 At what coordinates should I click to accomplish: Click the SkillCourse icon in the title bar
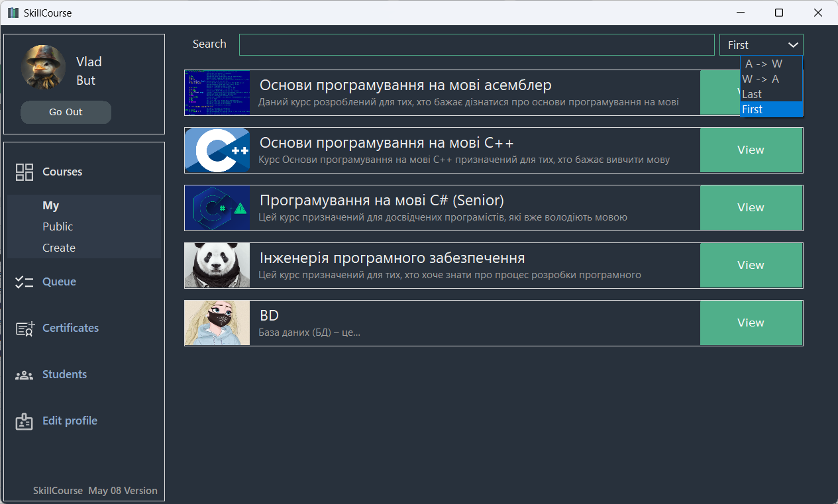[13, 12]
